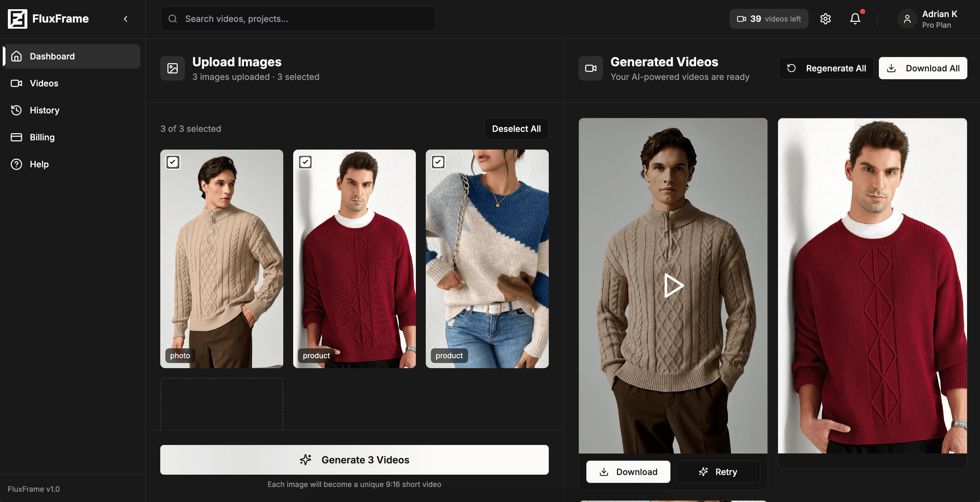Click the Generated Videos camera icon

[590, 68]
